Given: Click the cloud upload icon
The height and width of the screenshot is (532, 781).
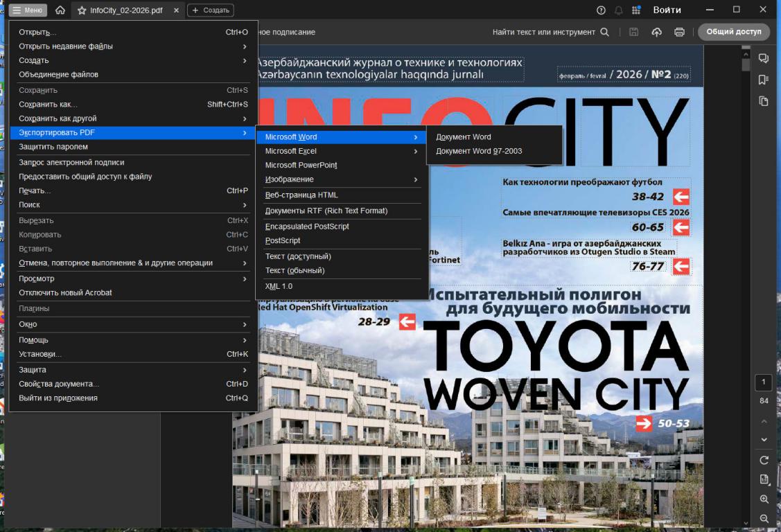Looking at the screenshot, I should pyautogui.click(x=656, y=32).
